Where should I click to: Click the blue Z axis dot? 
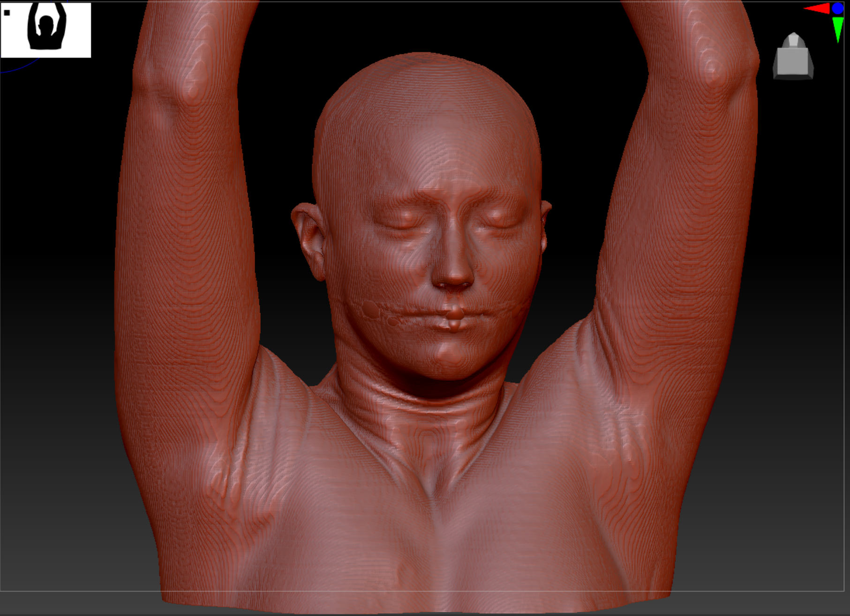838,8
